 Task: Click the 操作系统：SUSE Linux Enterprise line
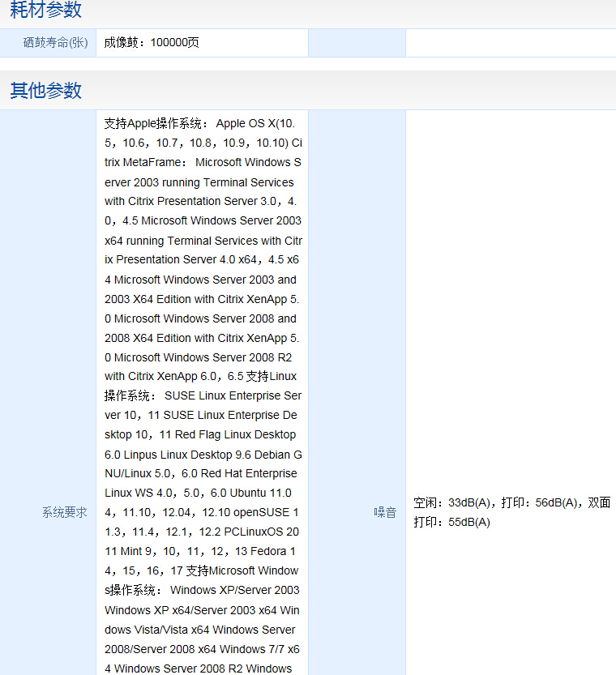click(x=203, y=395)
